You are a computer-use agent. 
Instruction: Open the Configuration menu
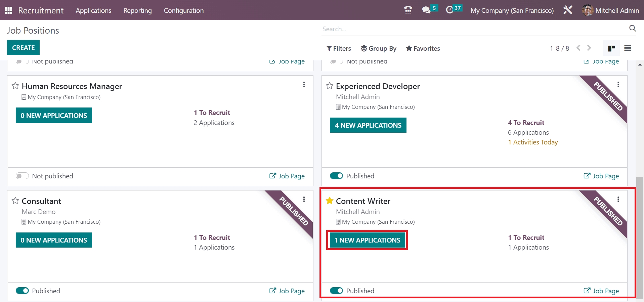[183, 10]
